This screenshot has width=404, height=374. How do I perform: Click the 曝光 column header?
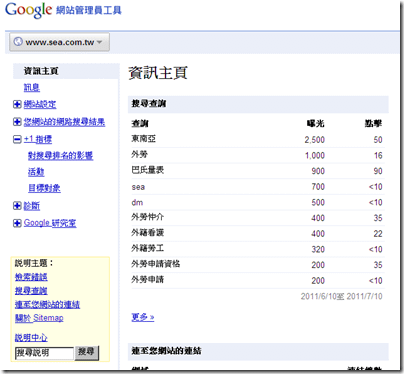[x=315, y=124]
